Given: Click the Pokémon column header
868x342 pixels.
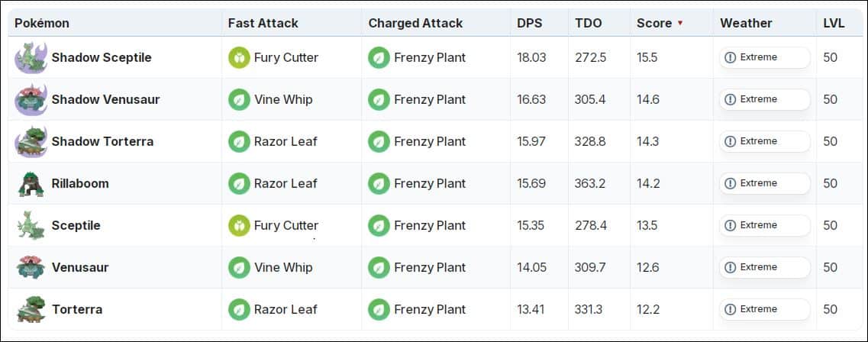Looking at the screenshot, I should point(42,24).
